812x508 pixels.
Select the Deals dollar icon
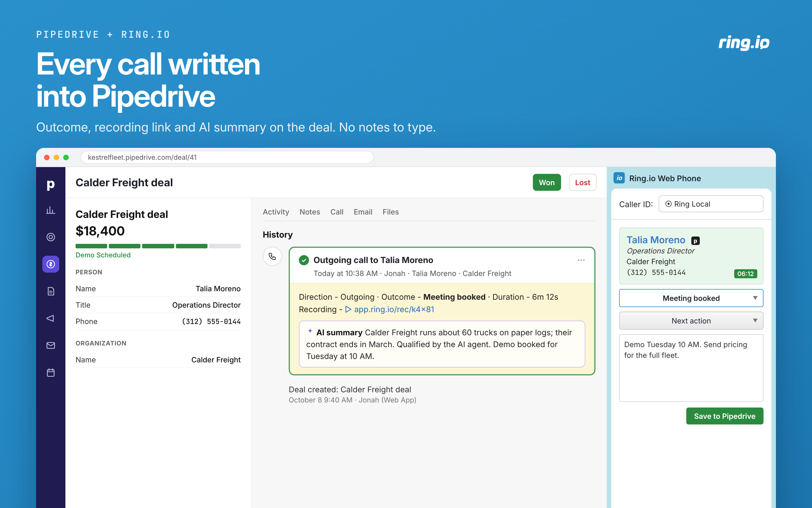coord(51,264)
